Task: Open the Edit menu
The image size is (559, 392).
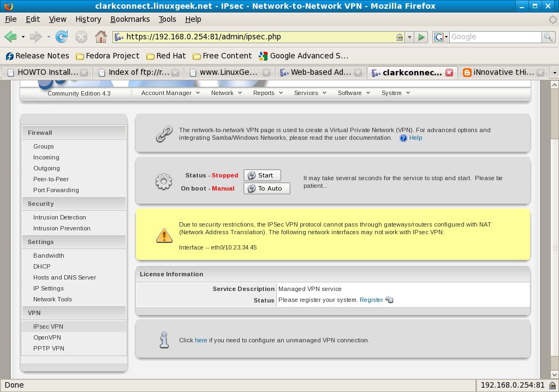Action: (33, 19)
